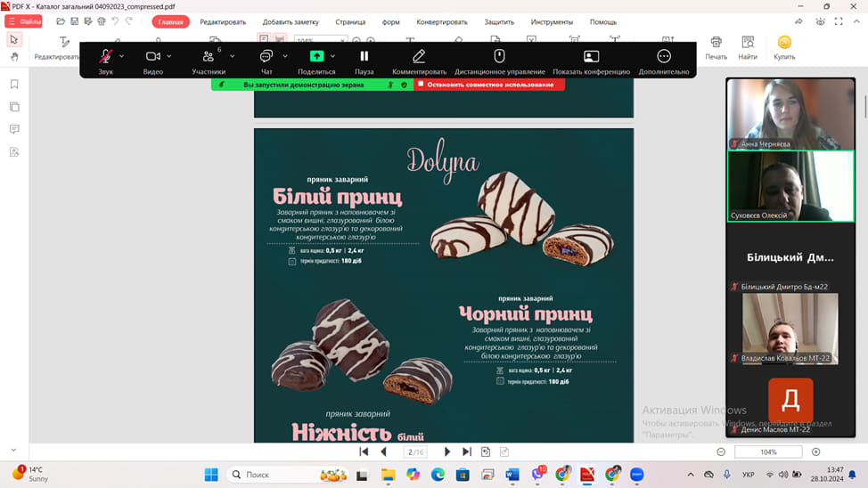Click the zoom in plus button
868x488 pixels.
[x=815, y=452]
